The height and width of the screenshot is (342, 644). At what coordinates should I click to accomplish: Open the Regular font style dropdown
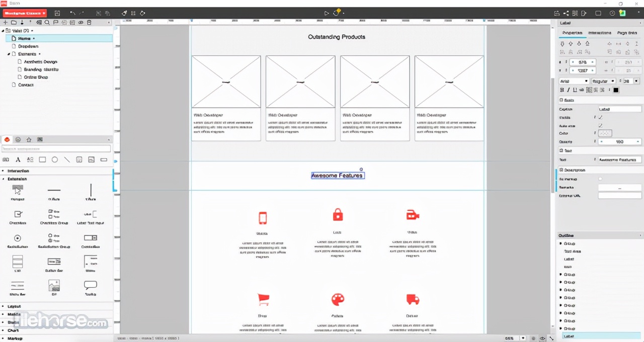603,81
